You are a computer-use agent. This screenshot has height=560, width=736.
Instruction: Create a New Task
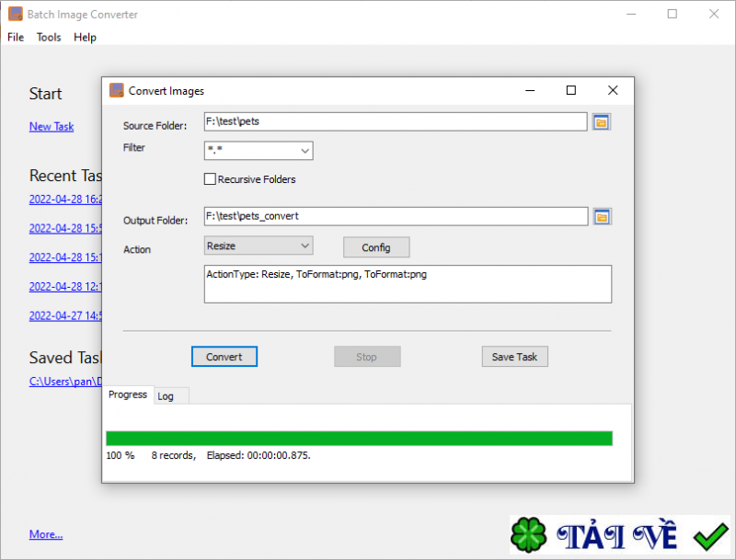coord(52,126)
